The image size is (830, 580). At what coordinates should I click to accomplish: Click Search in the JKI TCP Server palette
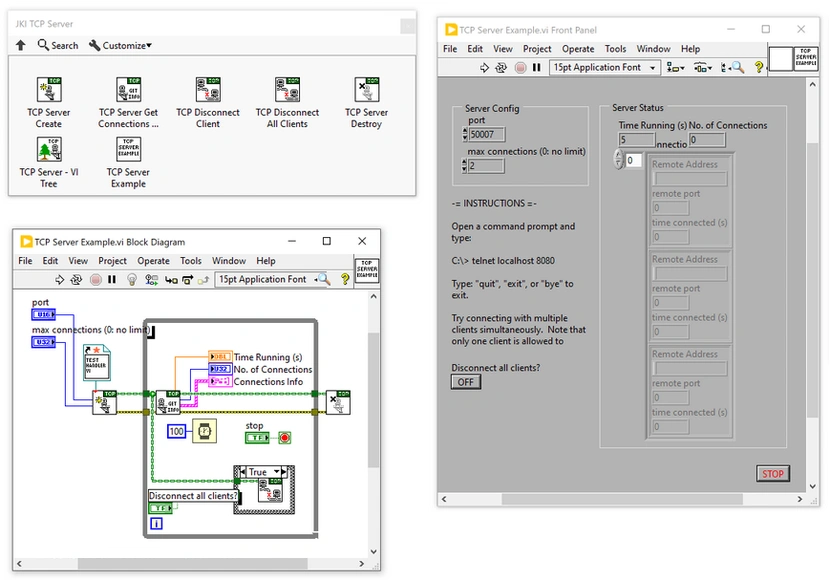(58, 45)
